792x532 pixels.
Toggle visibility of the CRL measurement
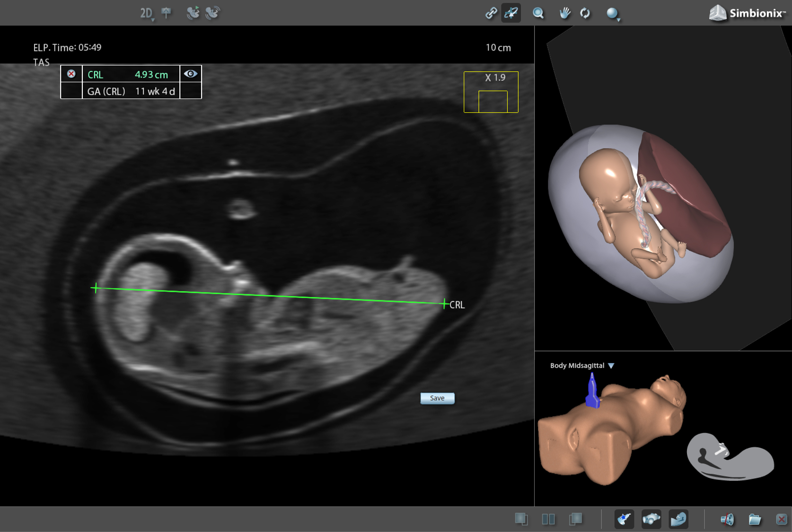tap(191, 74)
